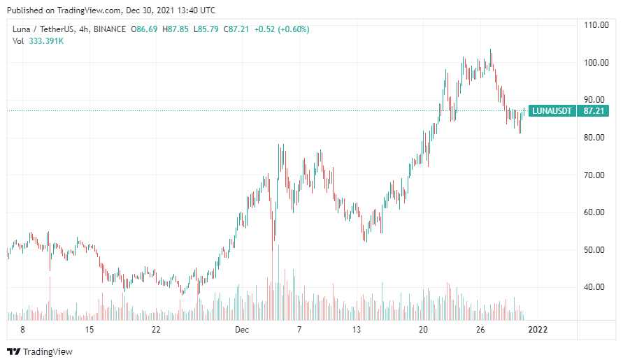Select the 4h interval label

click(x=84, y=29)
